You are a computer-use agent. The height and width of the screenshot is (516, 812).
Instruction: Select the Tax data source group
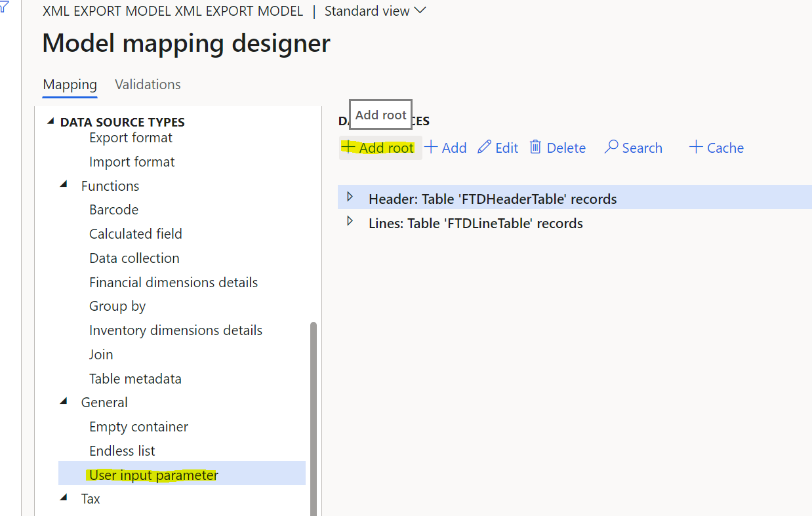click(90, 498)
